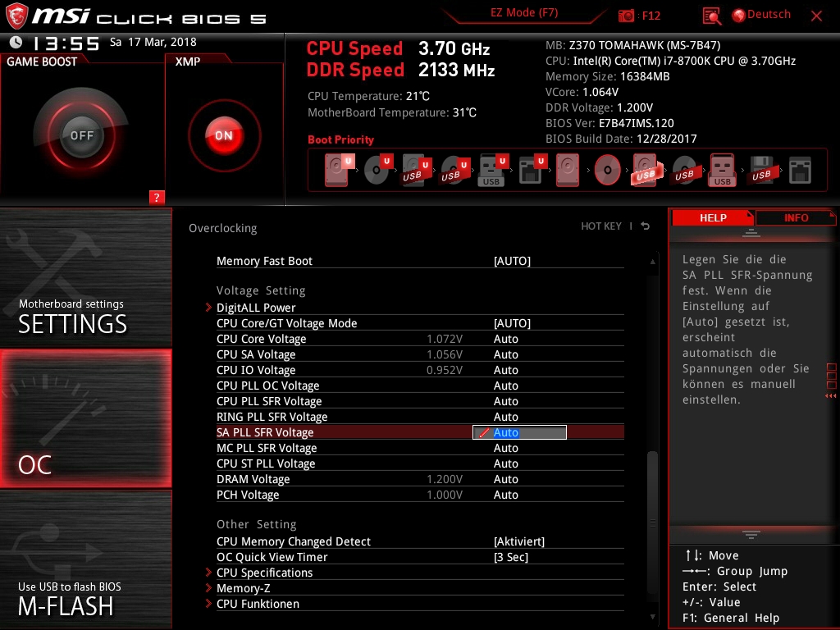Screen dimensions: 840x630
Task: Select the UEFI CD/DVD boot device icon
Action: (x=378, y=170)
